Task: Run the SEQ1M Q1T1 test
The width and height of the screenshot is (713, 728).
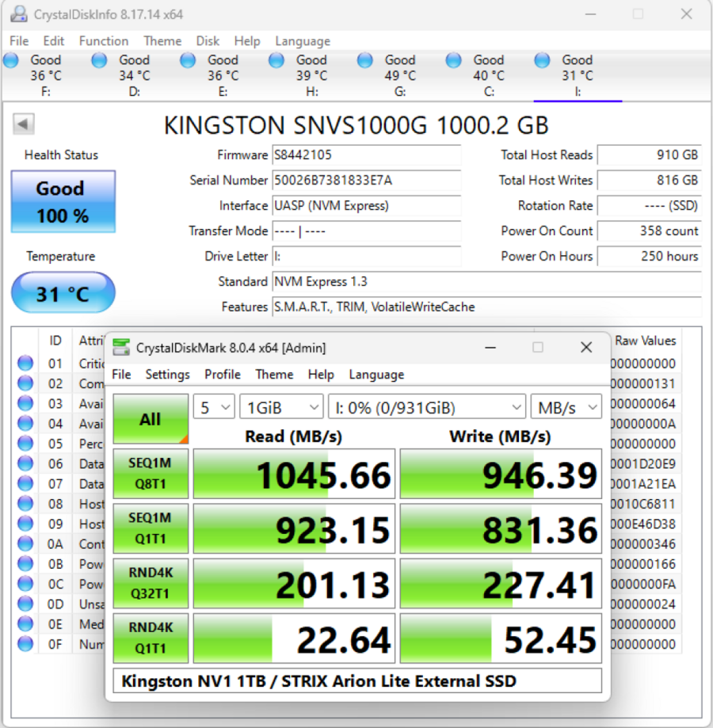Action: click(x=151, y=528)
